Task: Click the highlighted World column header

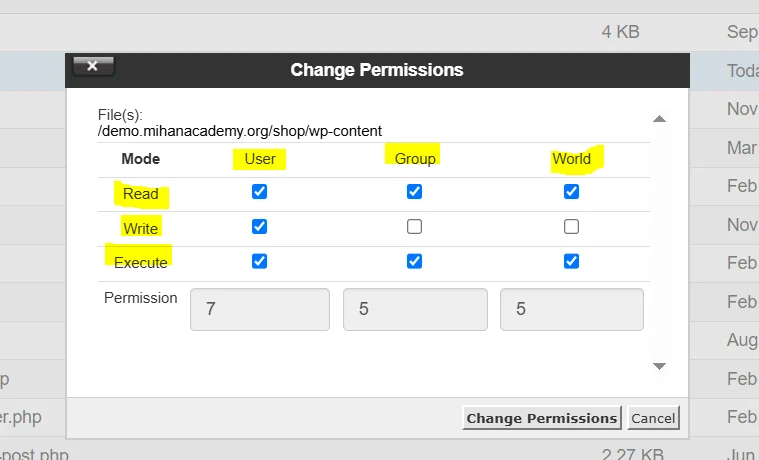Action: point(571,158)
